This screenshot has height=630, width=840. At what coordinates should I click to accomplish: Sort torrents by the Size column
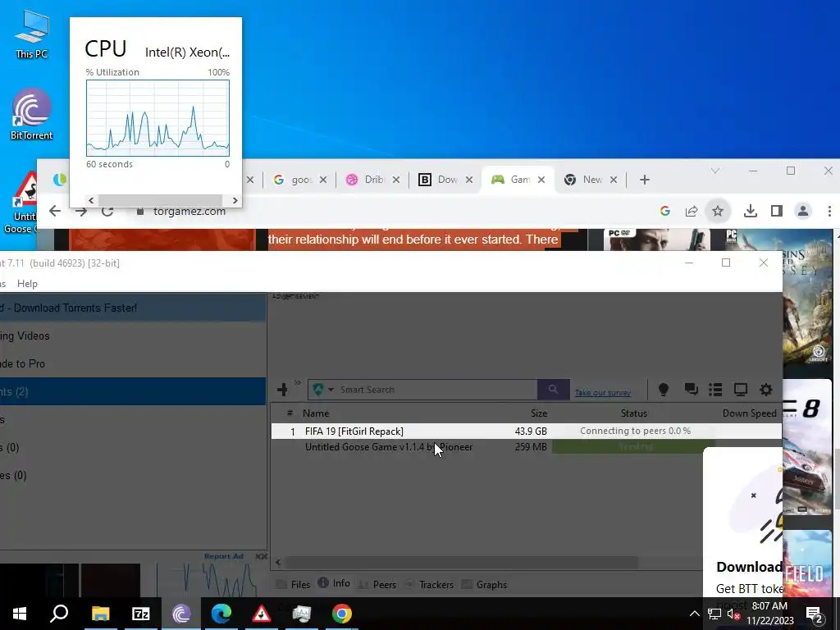pyautogui.click(x=539, y=413)
